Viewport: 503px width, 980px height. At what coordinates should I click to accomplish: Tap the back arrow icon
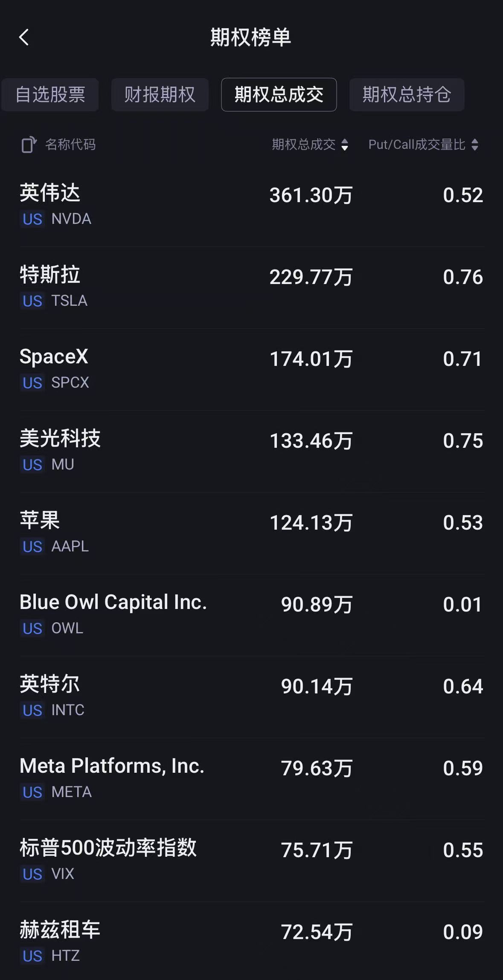pyautogui.click(x=24, y=37)
